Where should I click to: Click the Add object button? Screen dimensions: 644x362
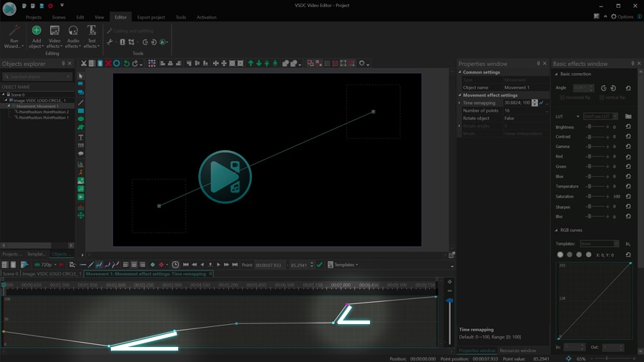coord(36,37)
